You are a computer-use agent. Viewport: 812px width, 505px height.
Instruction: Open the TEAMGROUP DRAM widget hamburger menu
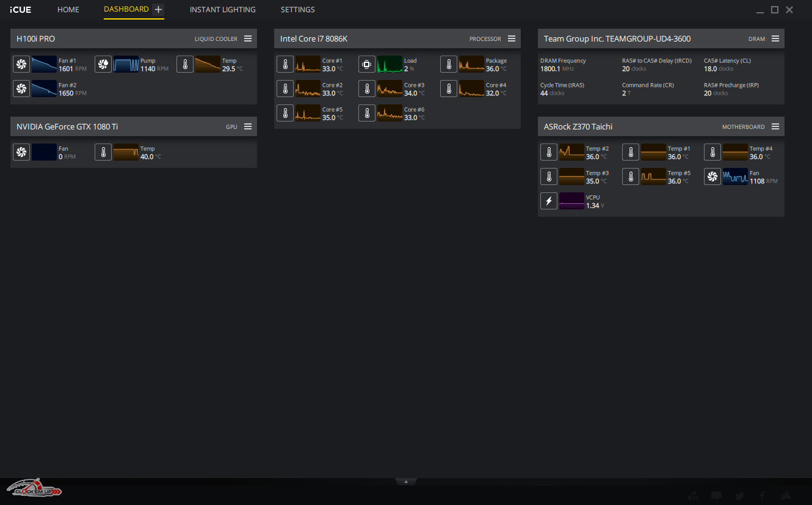775,38
